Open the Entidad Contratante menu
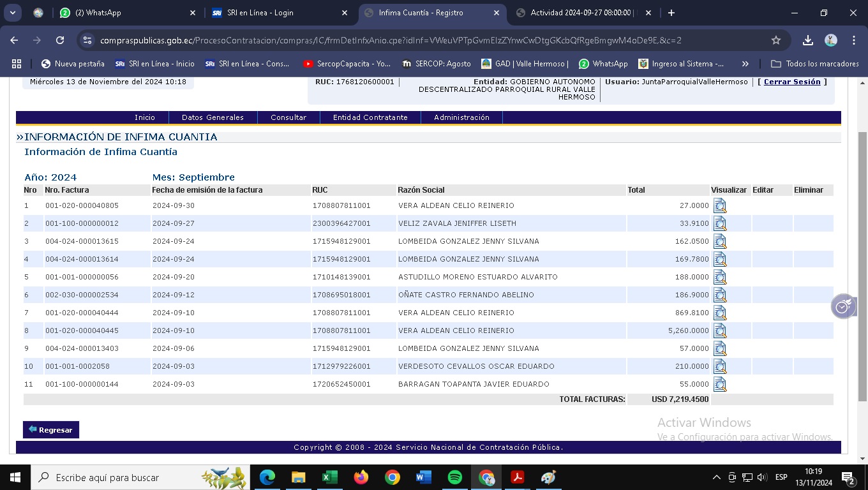 [x=370, y=117]
